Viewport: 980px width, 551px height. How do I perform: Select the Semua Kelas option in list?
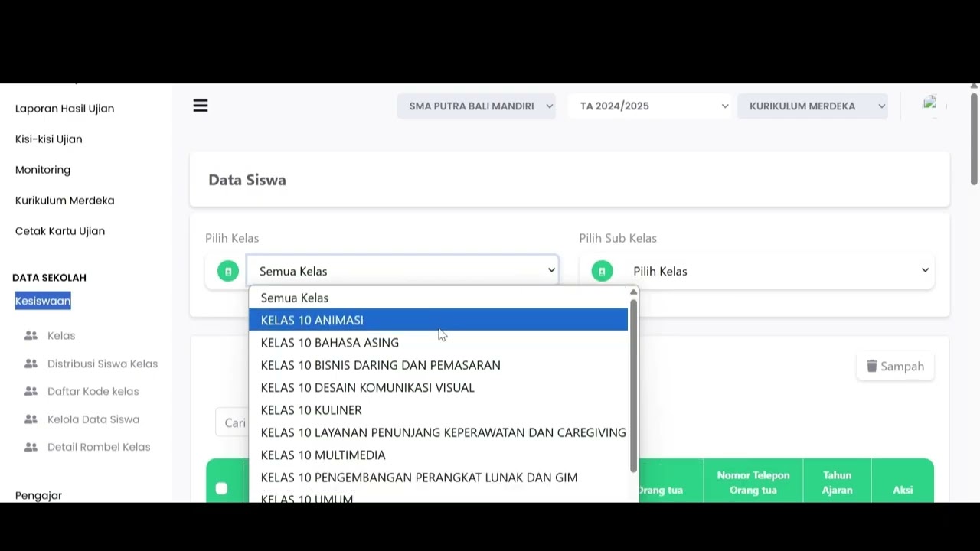click(438, 298)
